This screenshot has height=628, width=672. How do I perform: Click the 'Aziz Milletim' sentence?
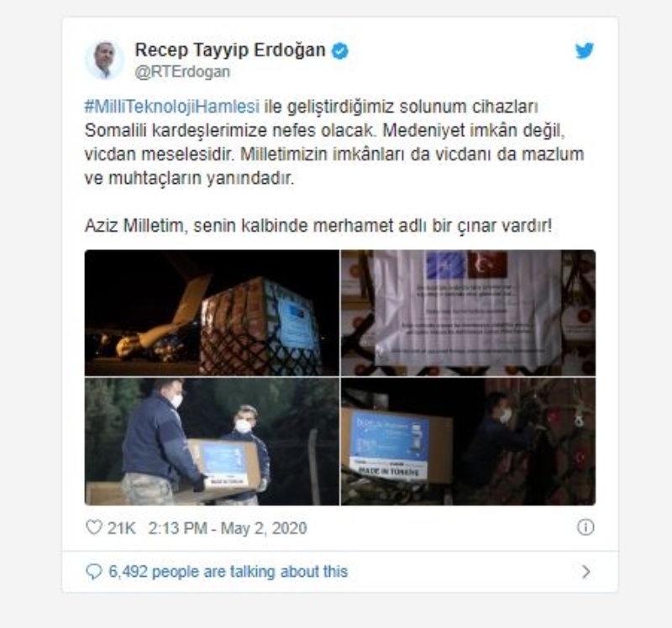(x=318, y=225)
